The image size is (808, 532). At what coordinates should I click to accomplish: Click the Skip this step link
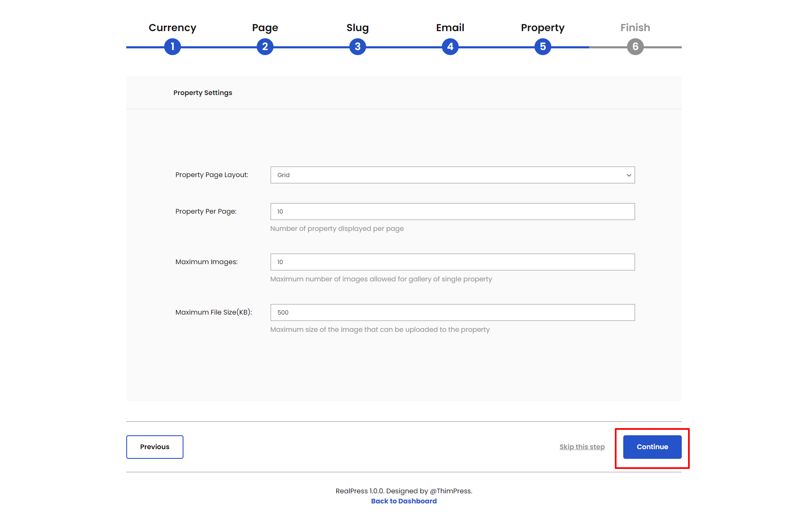tap(582, 447)
